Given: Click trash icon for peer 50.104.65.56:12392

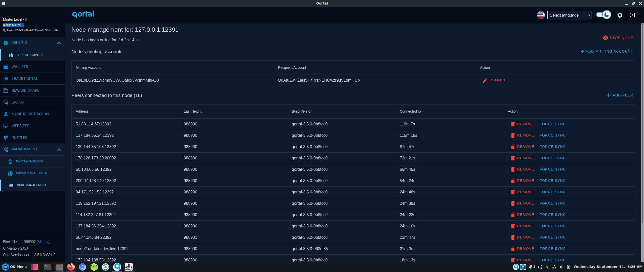Looking at the screenshot, I should click(x=513, y=169).
